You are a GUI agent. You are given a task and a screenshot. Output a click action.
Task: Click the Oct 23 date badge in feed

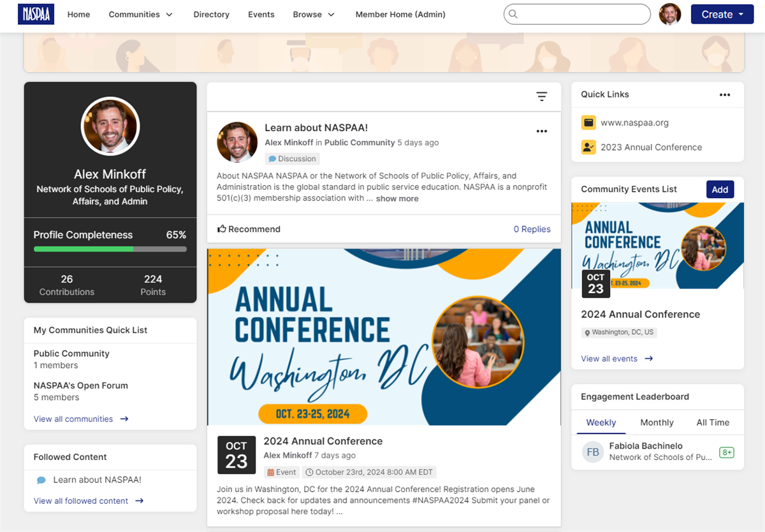(x=237, y=455)
